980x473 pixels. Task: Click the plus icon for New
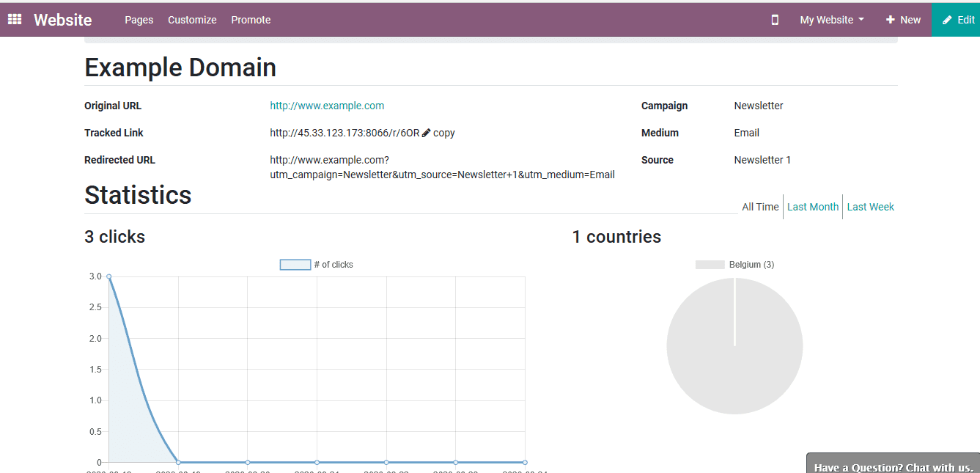click(x=890, y=20)
